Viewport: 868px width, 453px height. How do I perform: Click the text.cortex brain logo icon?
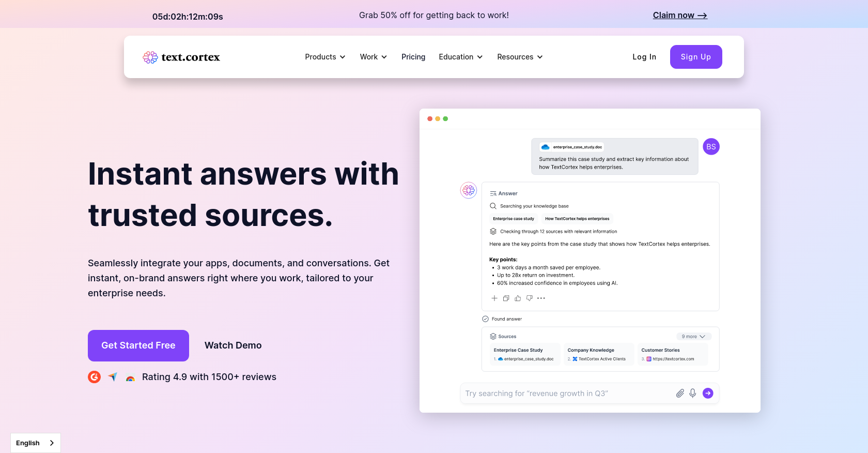pos(150,57)
